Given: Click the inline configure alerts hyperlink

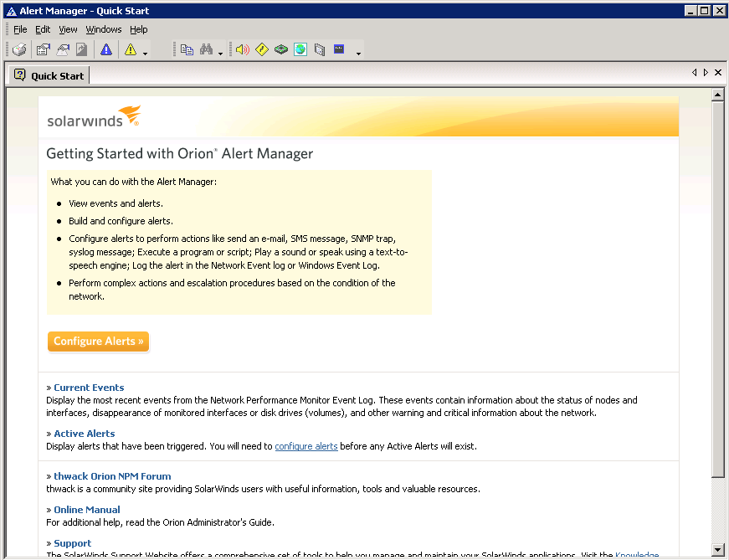Looking at the screenshot, I should click(x=306, y=446).
